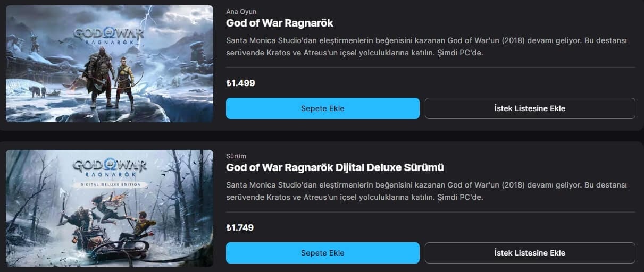Open God of War Ragnarök Dijital Deluxe Sürümü title

tap(335, 168)
